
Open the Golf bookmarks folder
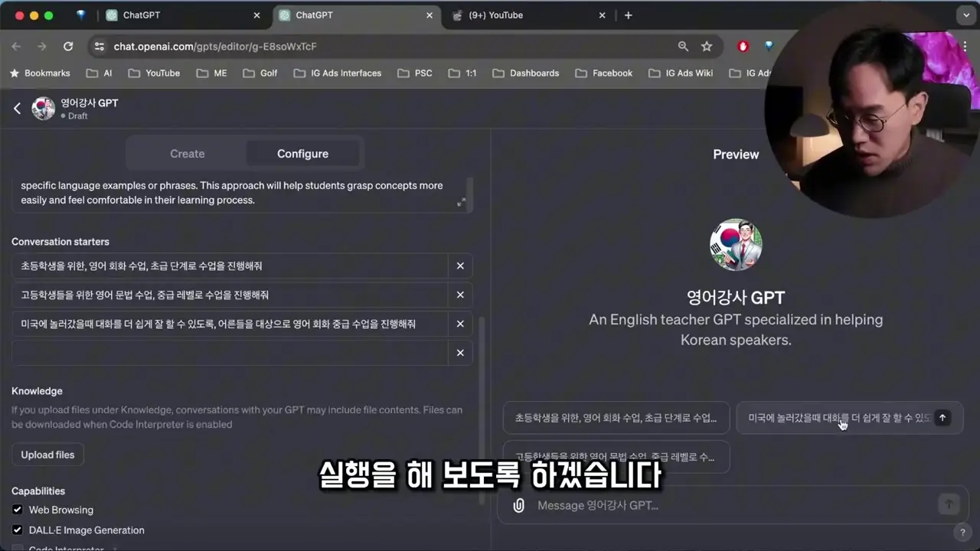click(260, 73)
